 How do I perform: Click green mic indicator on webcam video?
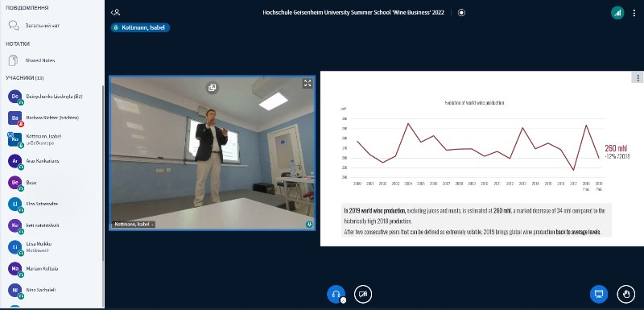(x=309, y=225)
